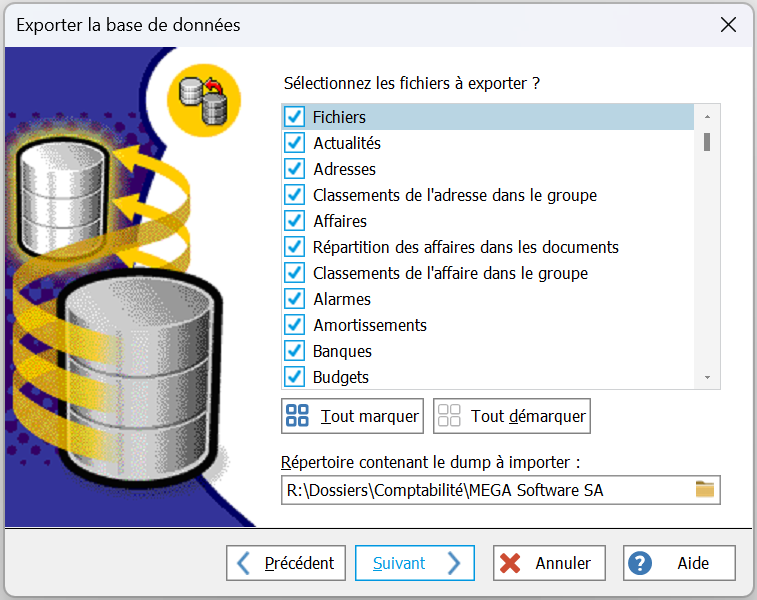Click the left chevron on Précédent

[244, 563]
